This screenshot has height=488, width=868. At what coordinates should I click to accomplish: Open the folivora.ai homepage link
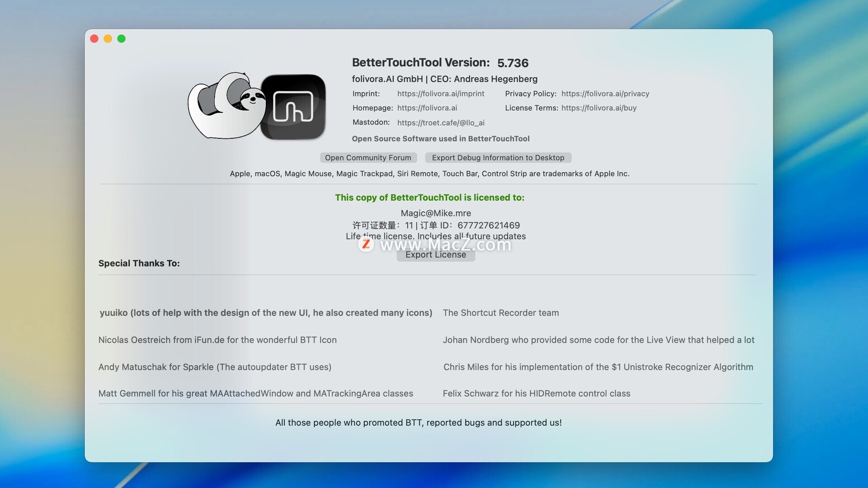click(x=427, y=108)
